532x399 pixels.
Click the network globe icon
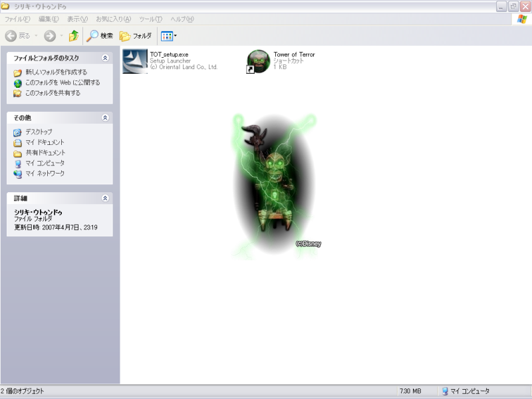point(18,174)
